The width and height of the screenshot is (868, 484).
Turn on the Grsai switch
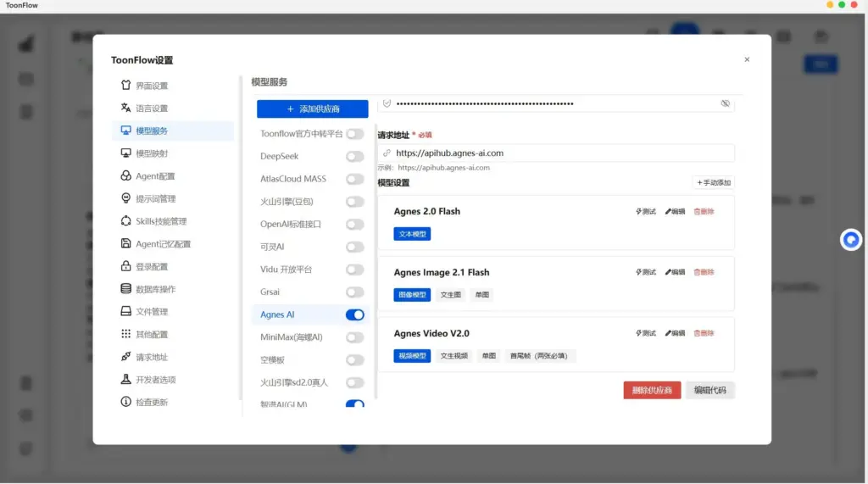coord(355,292)
